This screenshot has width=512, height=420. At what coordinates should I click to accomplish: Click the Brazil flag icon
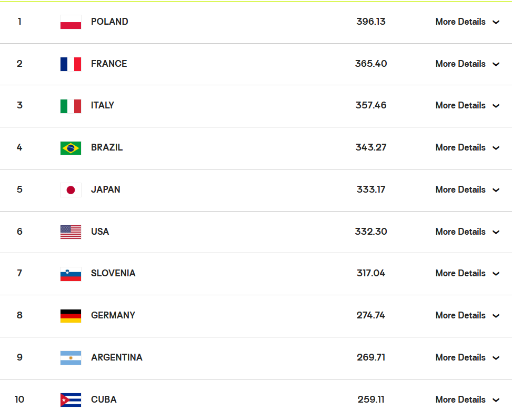[71, 148]
